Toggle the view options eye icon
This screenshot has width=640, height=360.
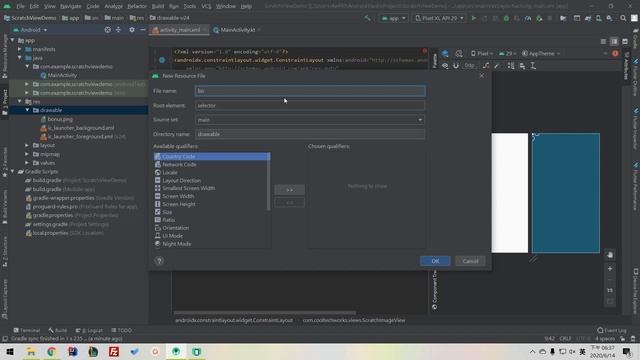[445, 66]
